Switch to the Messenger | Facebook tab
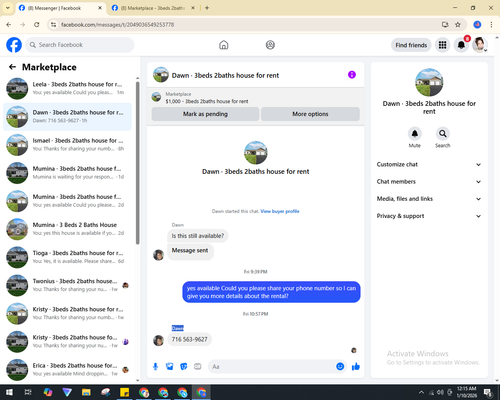Screen dimensions: 500x400 pyautogui.click(x=59, y=8)
